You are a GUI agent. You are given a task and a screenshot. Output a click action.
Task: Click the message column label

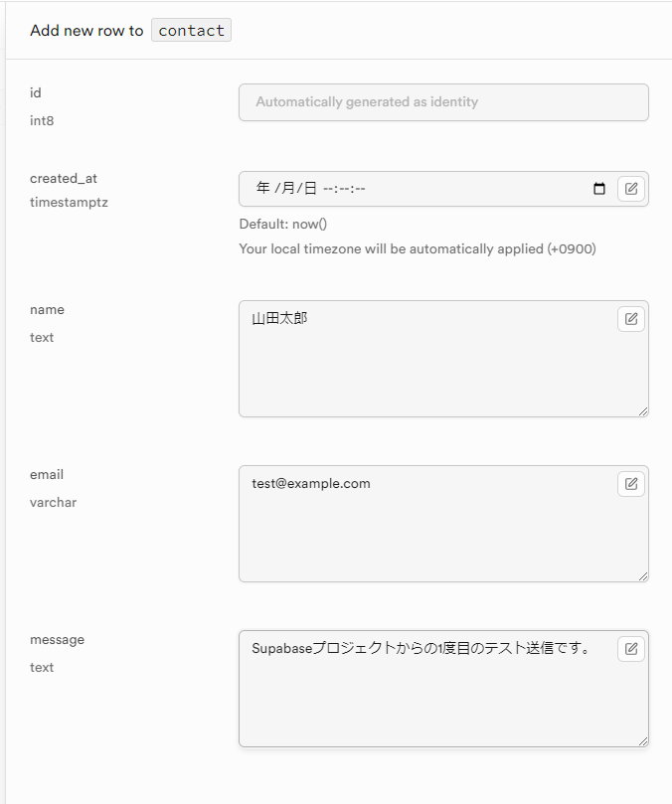click(57, 640)
